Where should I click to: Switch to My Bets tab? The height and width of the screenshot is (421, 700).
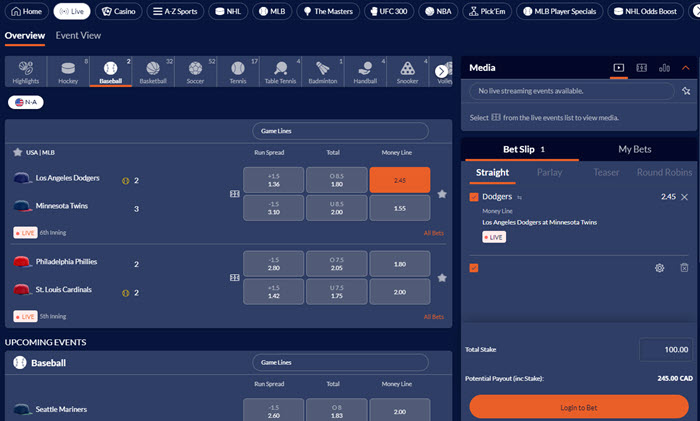pyautogui.click(x=635, y=150)
